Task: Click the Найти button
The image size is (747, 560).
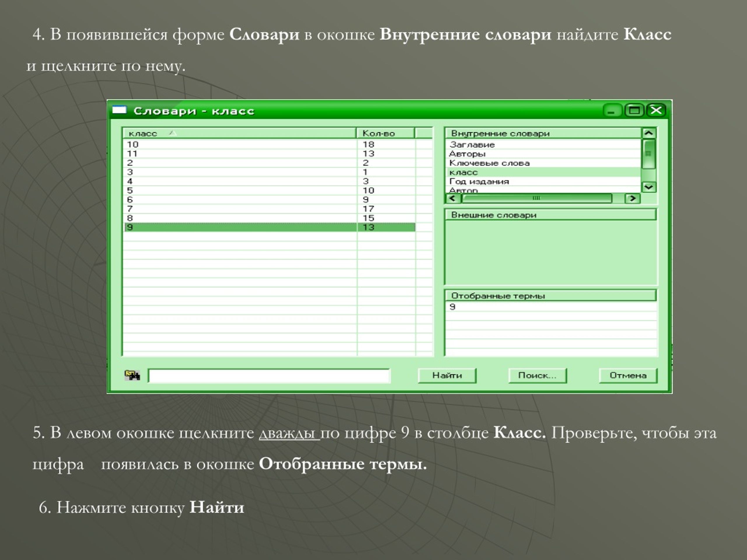Action: click(447, 375)
